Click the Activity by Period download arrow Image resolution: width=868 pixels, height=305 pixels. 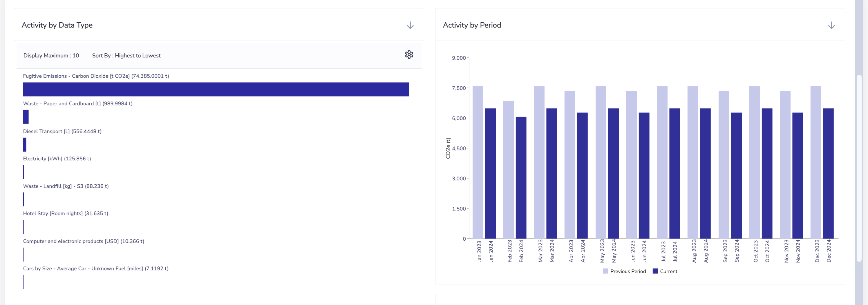pyautogui.click(x=831, y=26)
